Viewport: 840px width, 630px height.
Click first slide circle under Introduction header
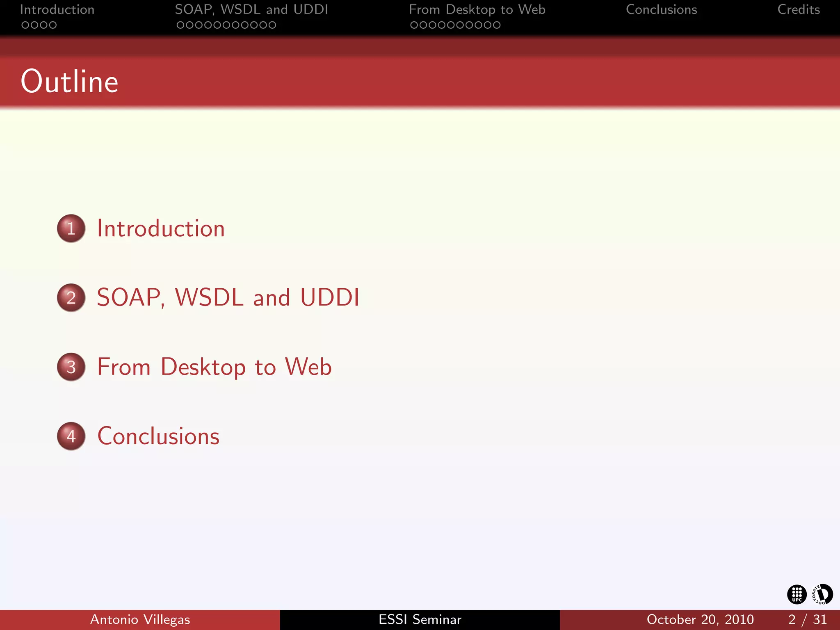point(25,25)
